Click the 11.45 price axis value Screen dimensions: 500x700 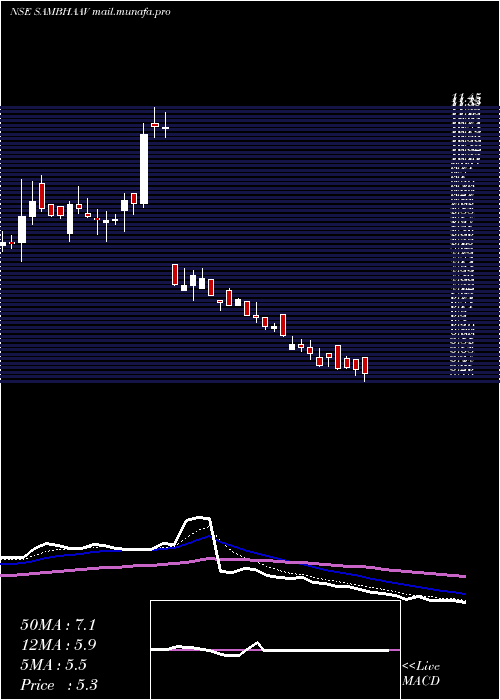(x=466, y=98)
